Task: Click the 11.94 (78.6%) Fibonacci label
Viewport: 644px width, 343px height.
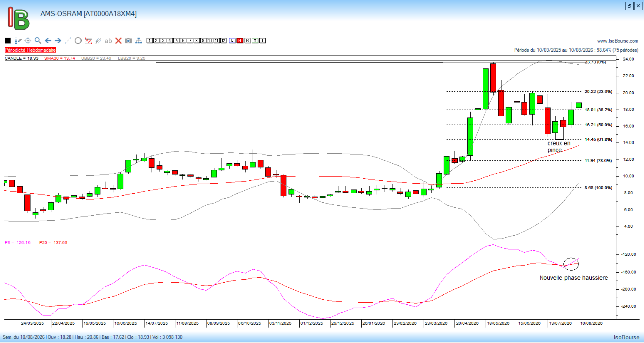Action: tap(598, 161)
